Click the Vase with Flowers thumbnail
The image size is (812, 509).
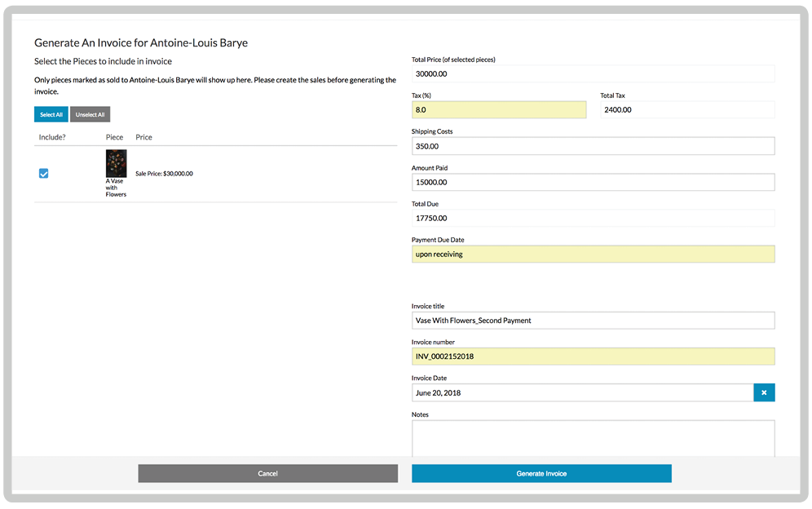[x=116, y=163]
